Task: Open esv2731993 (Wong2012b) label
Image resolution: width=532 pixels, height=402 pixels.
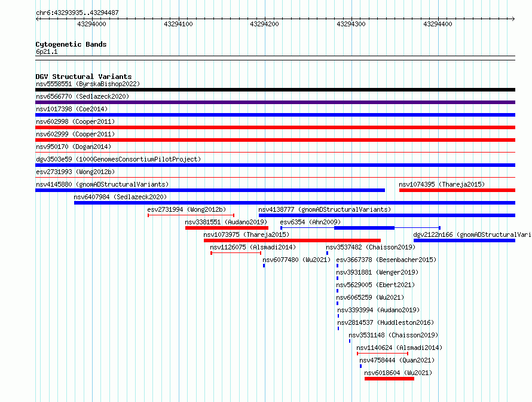Action: (x=75, y=172)
